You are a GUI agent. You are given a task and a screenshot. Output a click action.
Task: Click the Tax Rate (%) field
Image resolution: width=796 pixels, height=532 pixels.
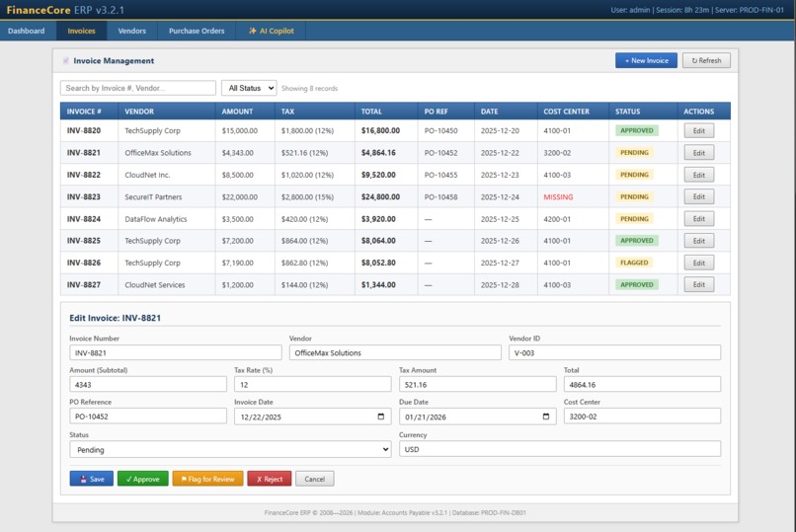[x=313, y=384]
